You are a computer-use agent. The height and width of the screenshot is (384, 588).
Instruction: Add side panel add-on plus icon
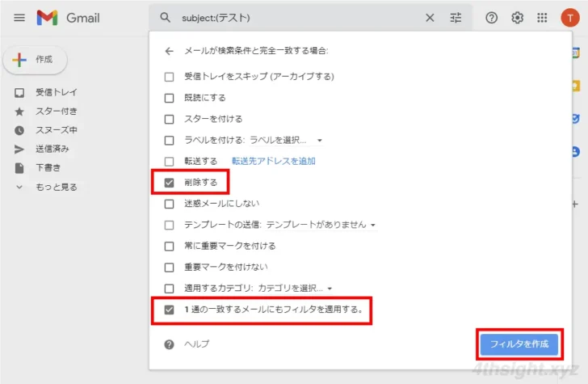tap(575, 205)
